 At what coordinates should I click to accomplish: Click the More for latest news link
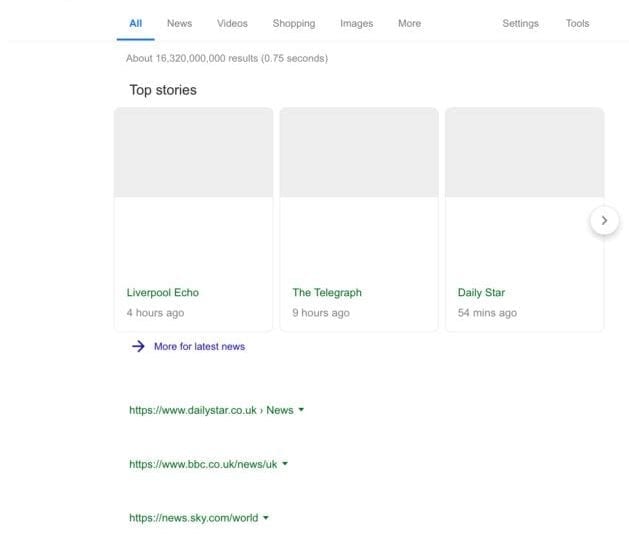pos(199,346)
